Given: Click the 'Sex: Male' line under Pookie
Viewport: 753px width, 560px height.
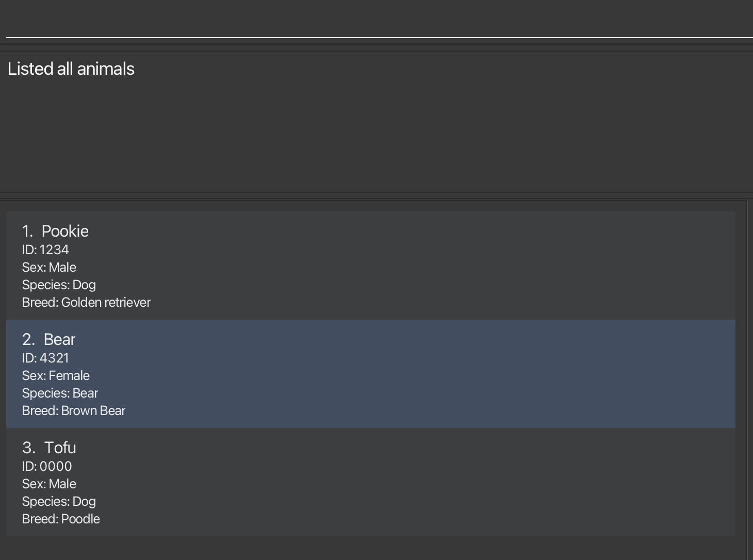Looking at the screenshot, I should pyautogui.click(x=49, y=268).
